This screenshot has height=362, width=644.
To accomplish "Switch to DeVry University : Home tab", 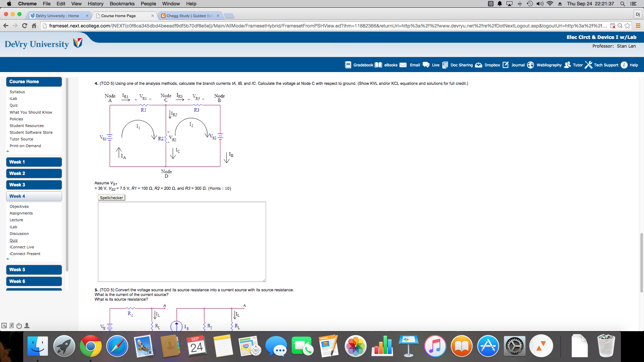I will 57,16.
